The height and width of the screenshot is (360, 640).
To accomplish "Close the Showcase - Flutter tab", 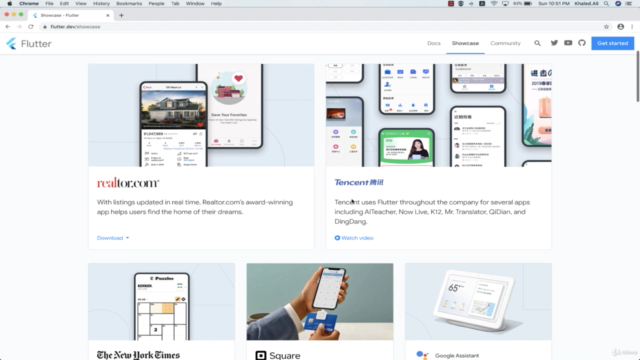I will (x=108, y=16).
